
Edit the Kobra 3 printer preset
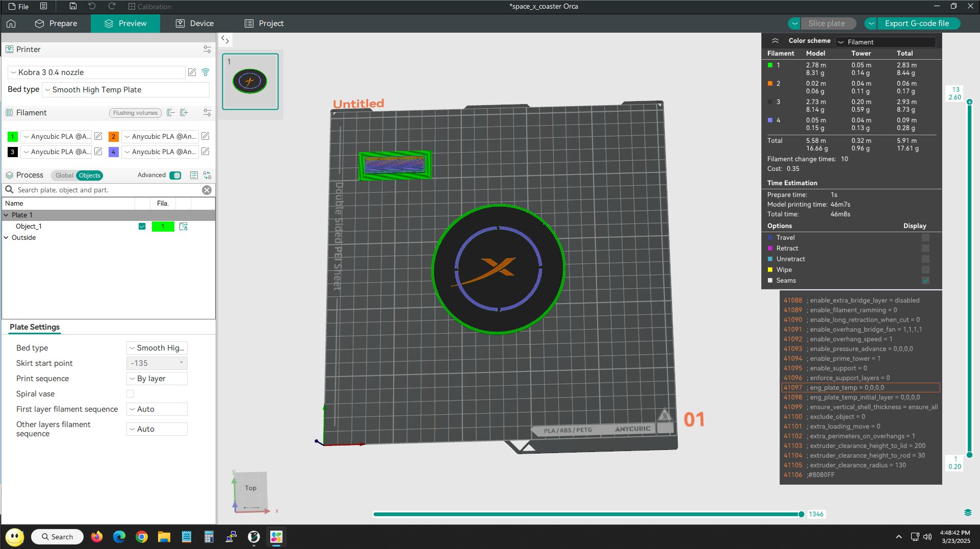[192, 72]
